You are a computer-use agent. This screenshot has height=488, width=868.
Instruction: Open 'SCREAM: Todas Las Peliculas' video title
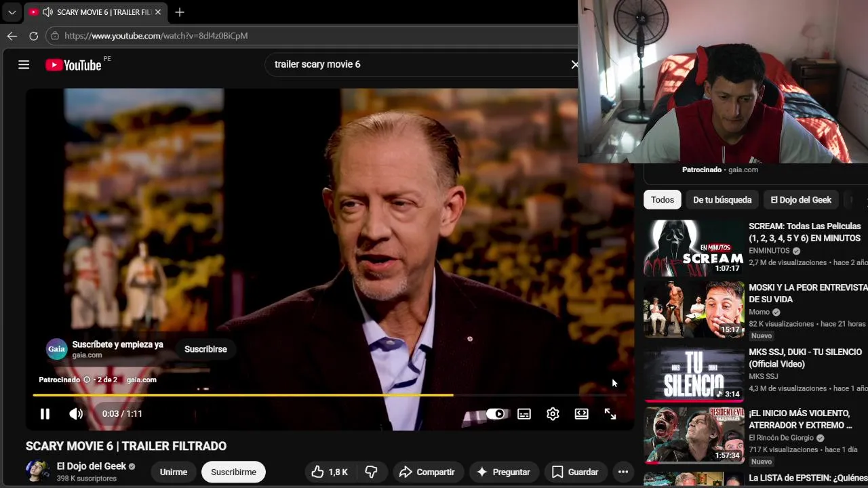click(x=805, y=232)
